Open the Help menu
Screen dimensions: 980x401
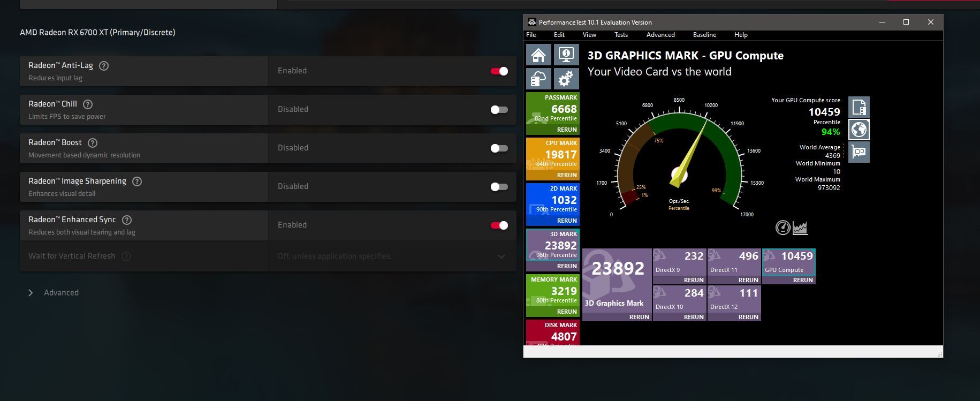pyautogui.click(x=741, y=35)
